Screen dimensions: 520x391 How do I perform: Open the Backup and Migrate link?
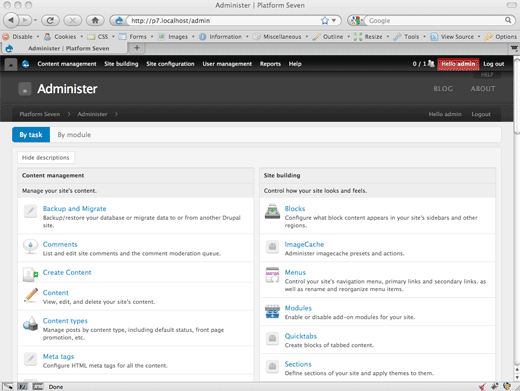(74, 208)
